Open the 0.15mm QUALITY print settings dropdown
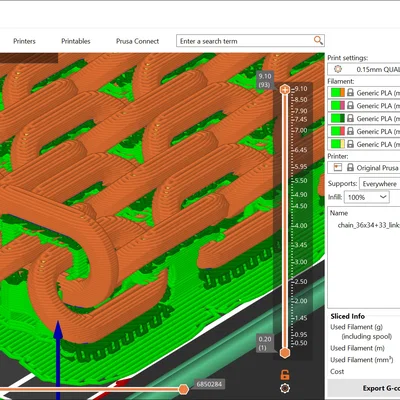The height and width of the screenshot is (400, 400). point(364,69)
